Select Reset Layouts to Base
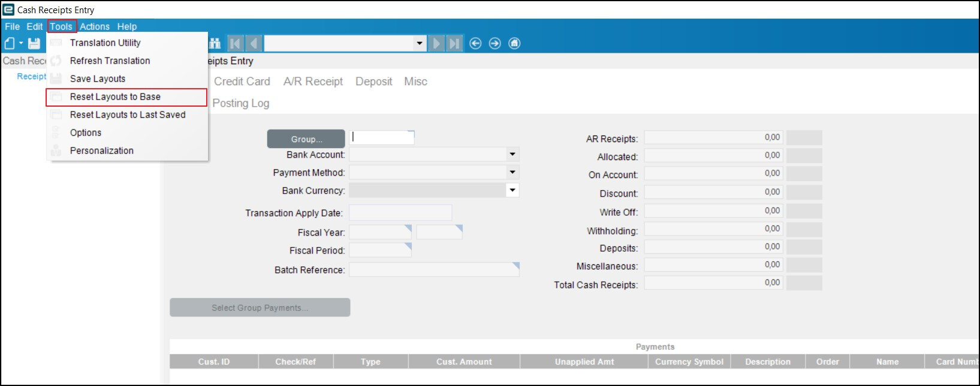This screenshot has height=386, width=980. pyautogui.click(x=127, y=96)
